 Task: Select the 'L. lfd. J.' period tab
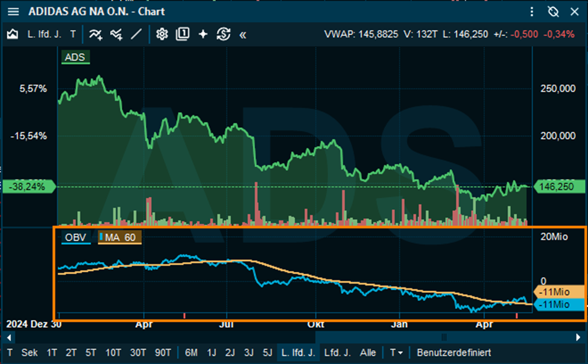tap(298, 353)
